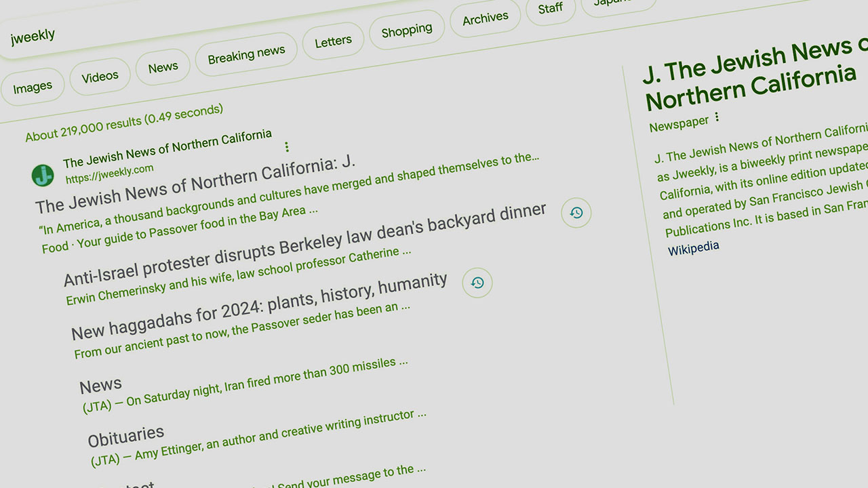The width and height of the screenshot is (868, 488).
Task: Open the News sitelink under jweekly result
Action: click(x=100, y=386)
